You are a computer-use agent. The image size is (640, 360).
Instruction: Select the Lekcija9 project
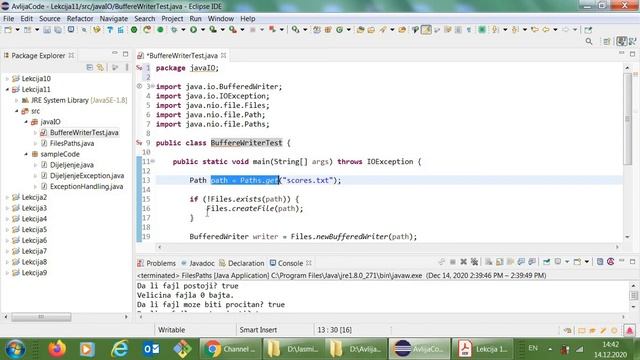pos(34,273)
